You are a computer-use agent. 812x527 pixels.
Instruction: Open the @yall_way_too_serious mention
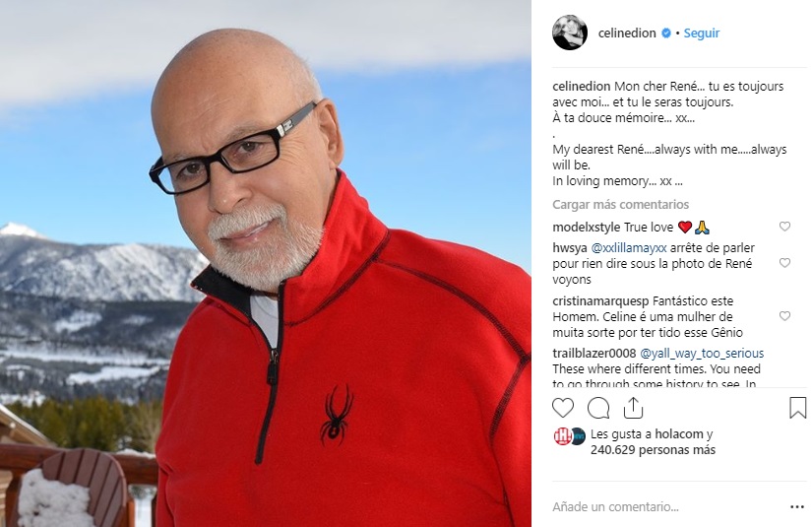tap(702, 354)
